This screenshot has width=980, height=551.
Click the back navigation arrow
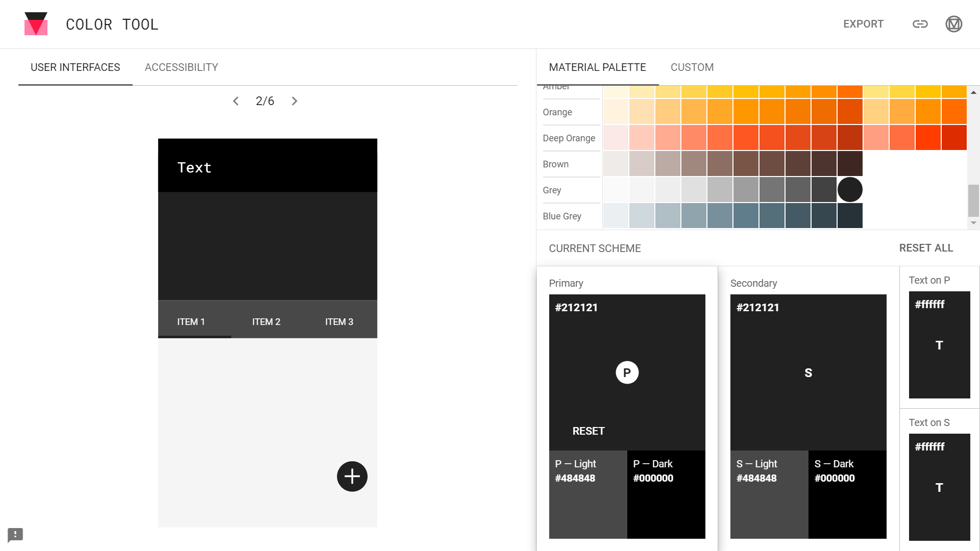click(x=236, y=101)
